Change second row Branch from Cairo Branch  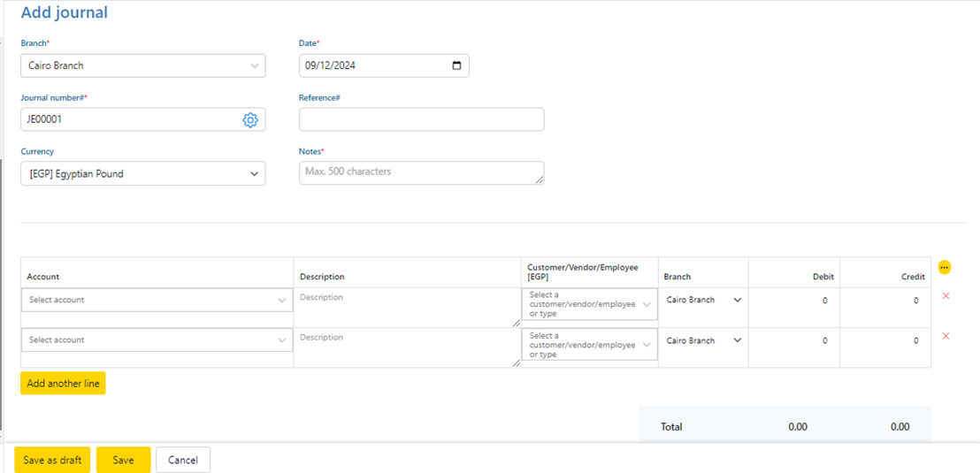click(703, 341)
